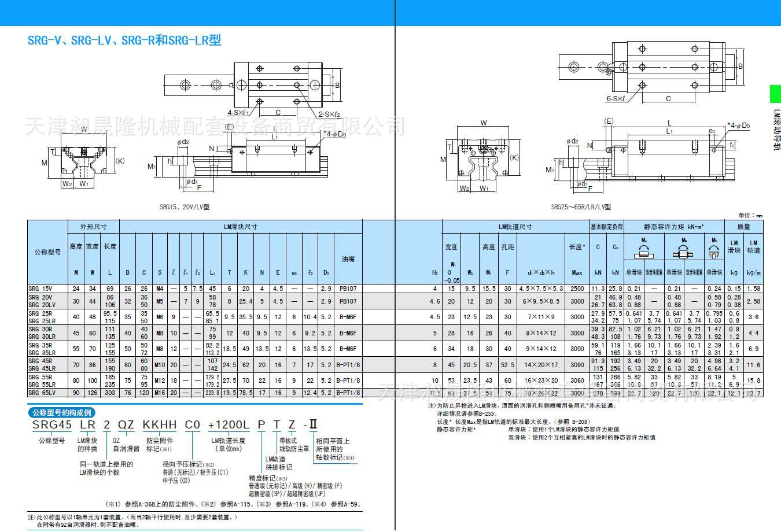
Task: Click the 4.5×7.5×5.3 hole dimension cell
Action: [x=540, y=288]
